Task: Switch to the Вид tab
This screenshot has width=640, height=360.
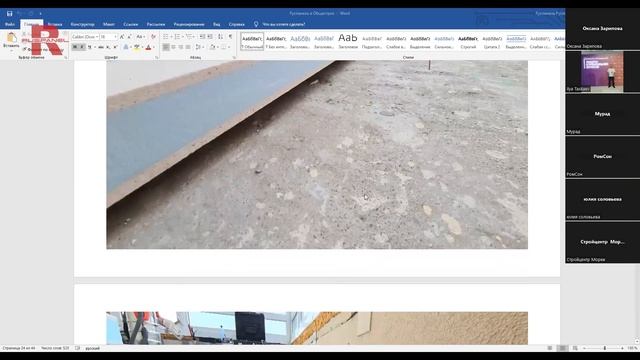Action: 217,24
